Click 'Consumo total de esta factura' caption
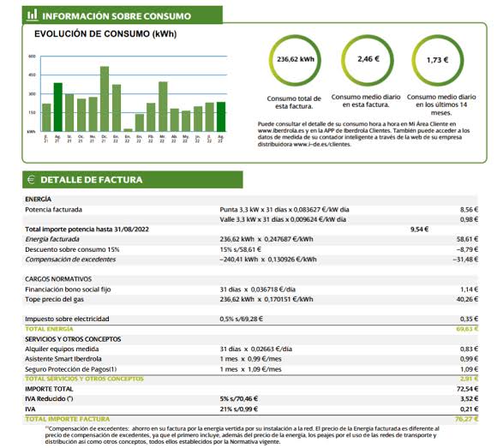This screenshot has height=448, width=503. pyautogui.click(x=294, y=102)
